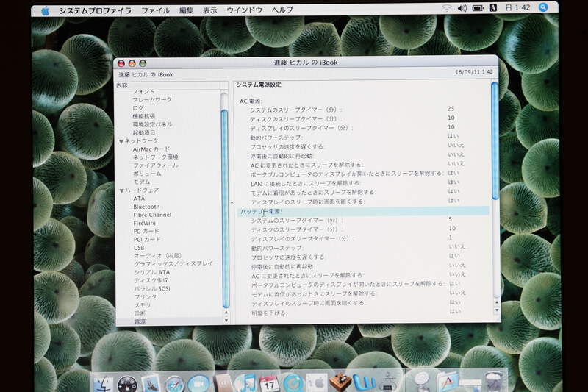Open Mail from the Dock

[x=151, y=384]
